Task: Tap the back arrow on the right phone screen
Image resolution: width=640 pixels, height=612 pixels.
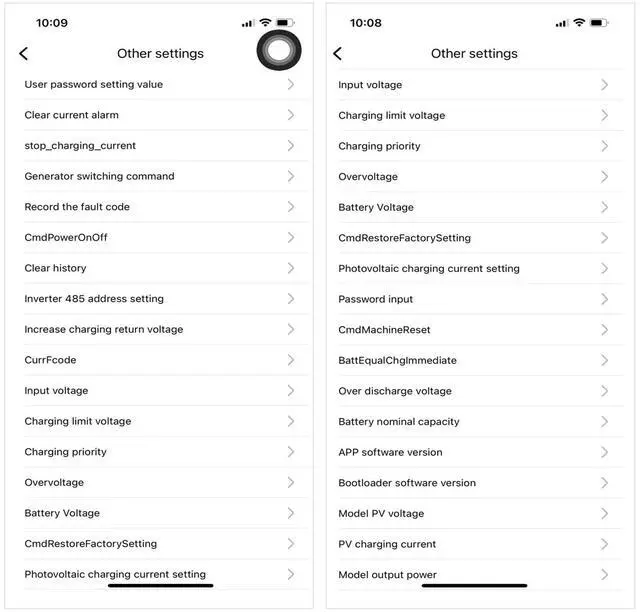Action: coord(337,54)
